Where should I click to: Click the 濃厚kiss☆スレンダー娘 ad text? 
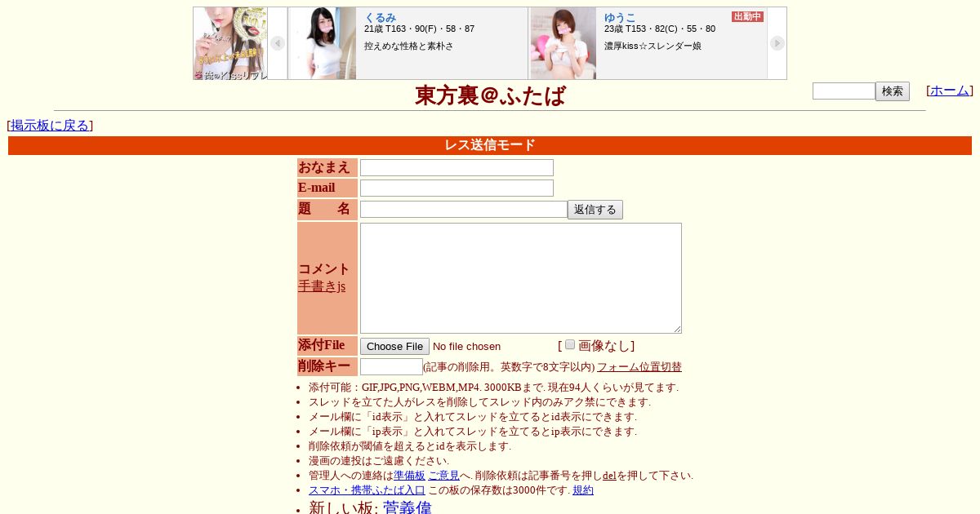tap(653, 47)
